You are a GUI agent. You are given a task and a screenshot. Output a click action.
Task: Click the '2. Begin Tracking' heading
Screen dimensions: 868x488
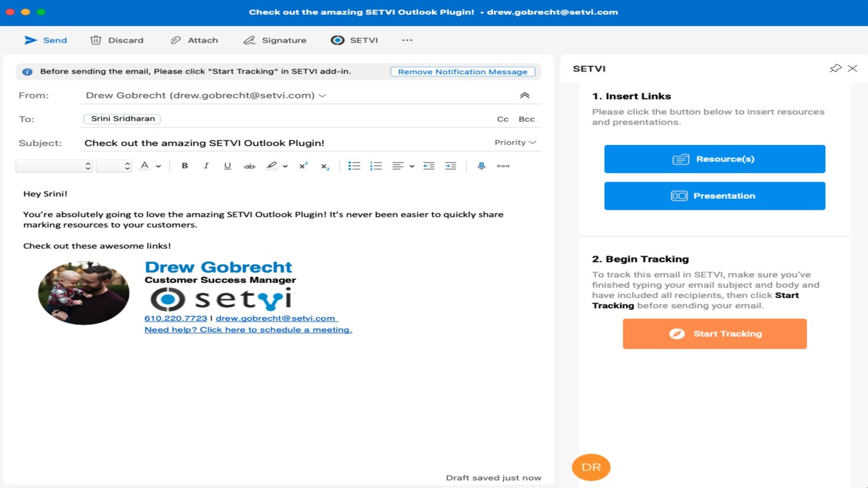(641, 259)
